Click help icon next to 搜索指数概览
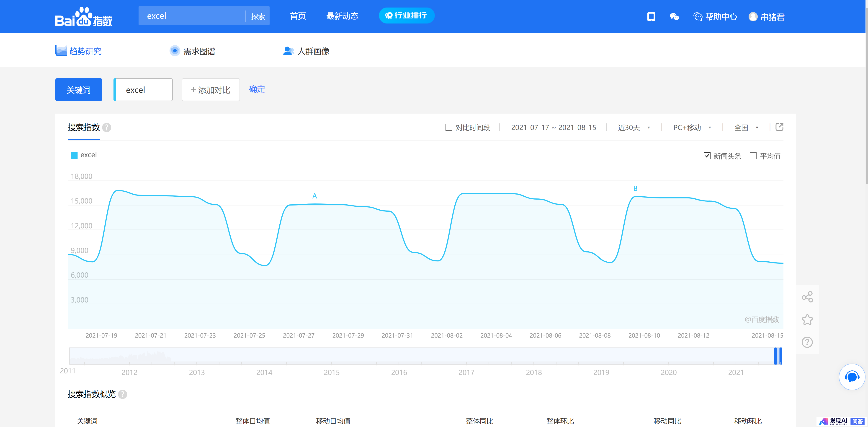This screenshot has height=427, width=868. (x=123, y=394)
